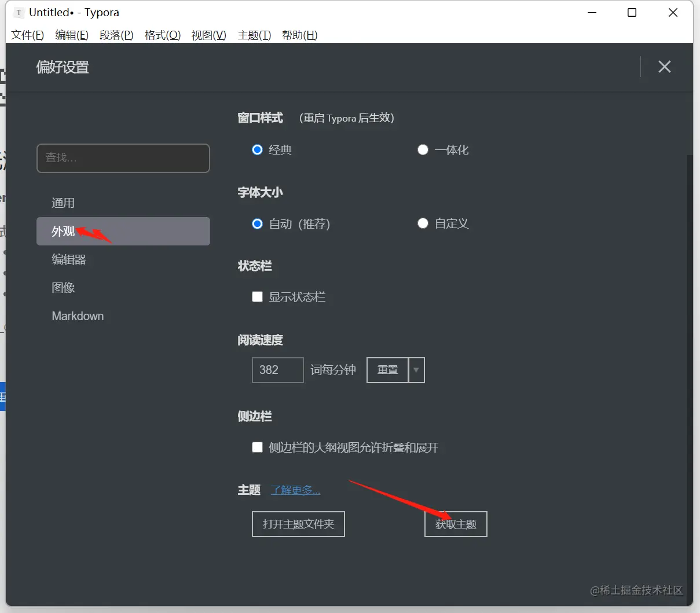Choose 自动 (推荐) font size option
The image size is (700, 613).
258,223
